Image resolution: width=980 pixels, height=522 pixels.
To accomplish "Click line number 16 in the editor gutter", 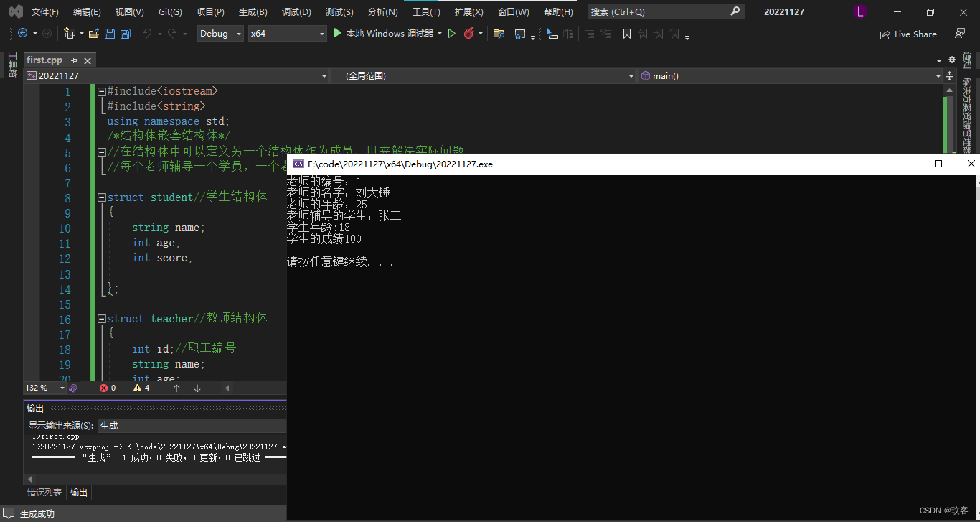I will coord(65,320).
